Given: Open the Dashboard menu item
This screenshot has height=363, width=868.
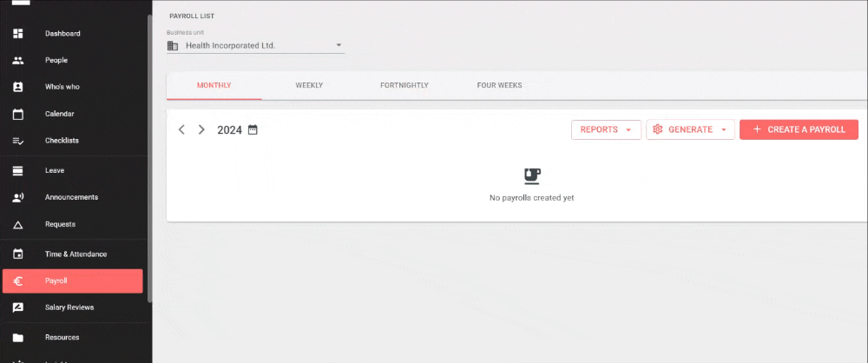Looking at the screenshot, I should pos(73,33).
